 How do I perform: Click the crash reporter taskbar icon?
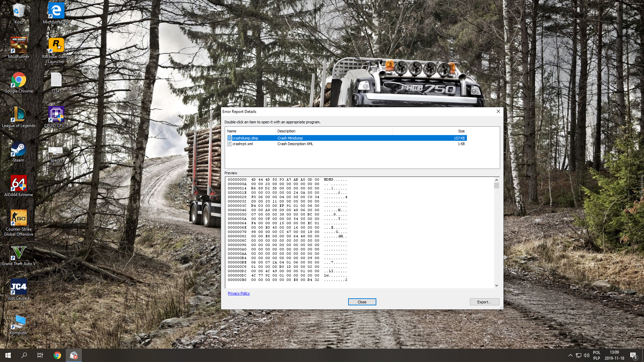74,355
